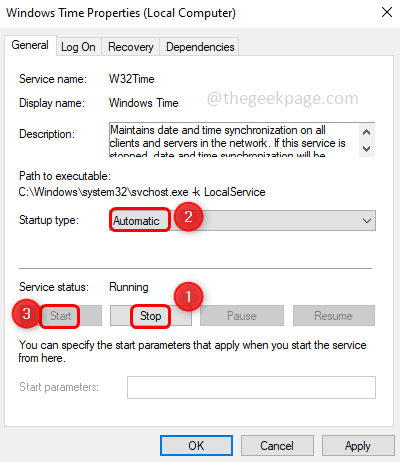Apply the service settings

click(x=358, y=446)
